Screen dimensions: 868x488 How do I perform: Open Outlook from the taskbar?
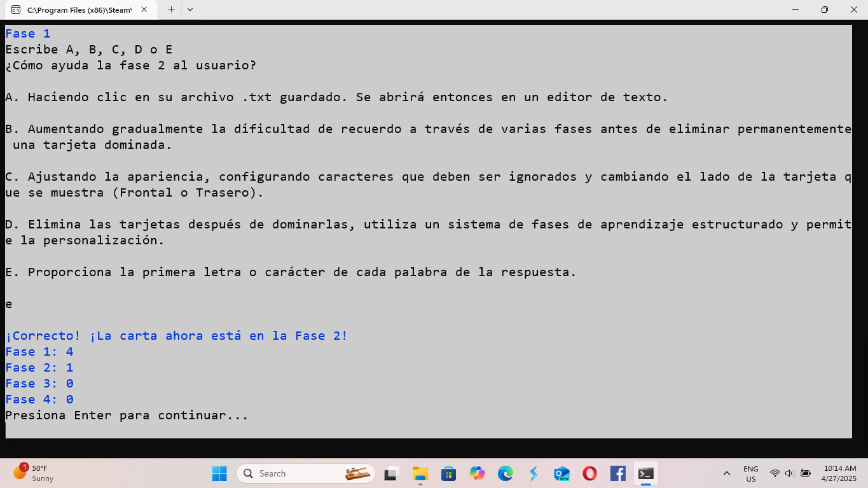pyautogui.click(x=561, y=473)
